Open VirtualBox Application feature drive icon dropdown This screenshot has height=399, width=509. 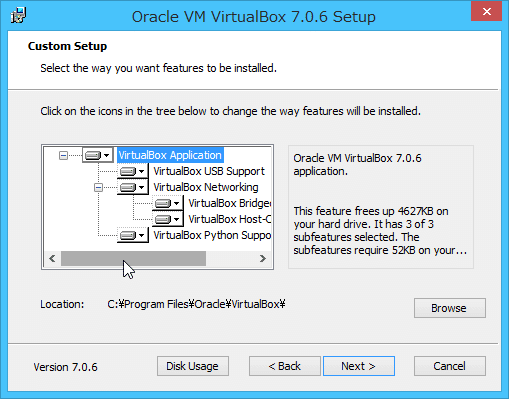tap(97, 155)
